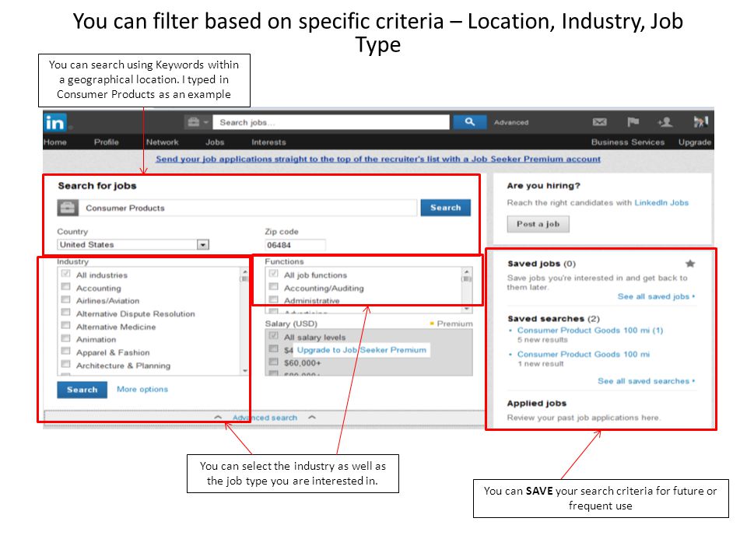747x560 pixels.
Task: Click the More options link
Action: pyautogui.click(x=142, y=389)
